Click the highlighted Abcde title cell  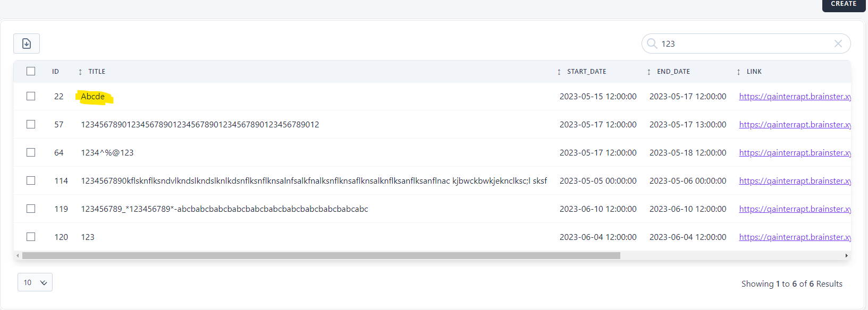(93, 97)
